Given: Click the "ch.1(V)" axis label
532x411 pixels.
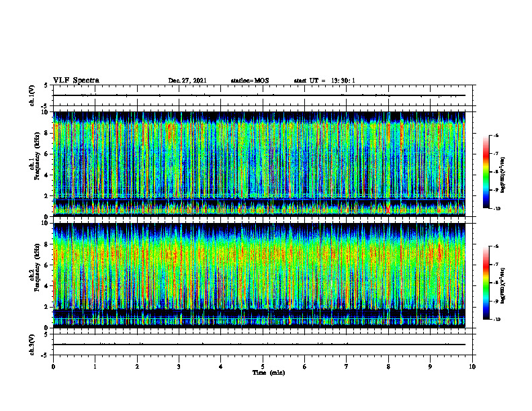Looking at the screenshot, I should pos(32,95).
